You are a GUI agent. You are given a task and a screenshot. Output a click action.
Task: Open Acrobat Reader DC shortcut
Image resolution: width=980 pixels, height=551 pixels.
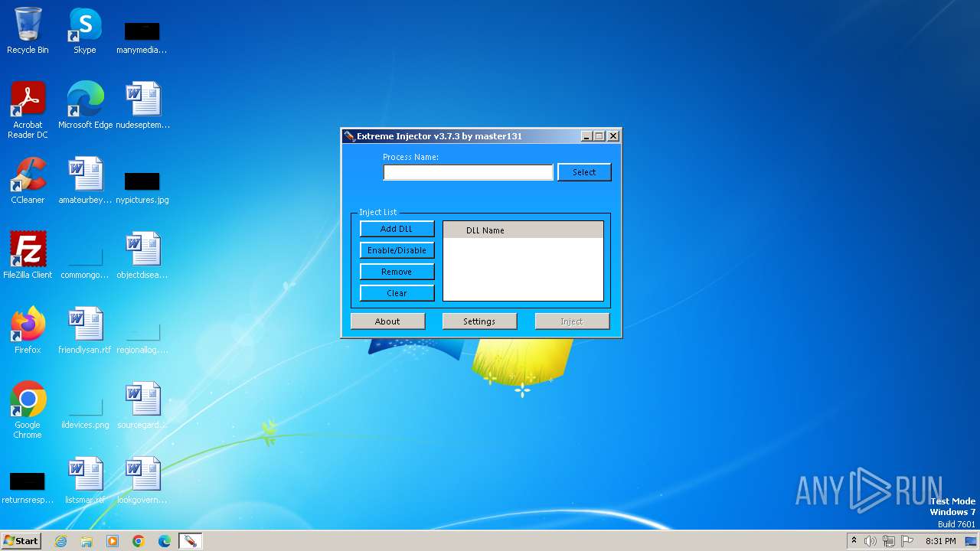tap(28, 109)
